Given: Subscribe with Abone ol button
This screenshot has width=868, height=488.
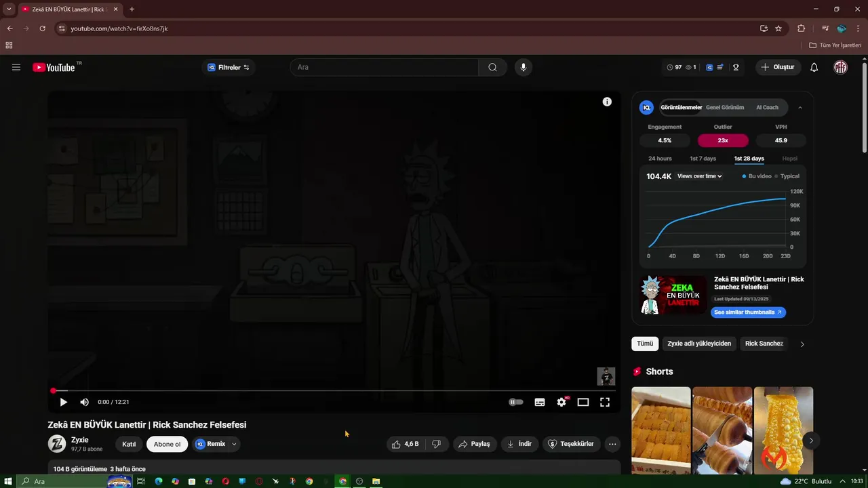Looking at the screenshot, I should point(167,444).
